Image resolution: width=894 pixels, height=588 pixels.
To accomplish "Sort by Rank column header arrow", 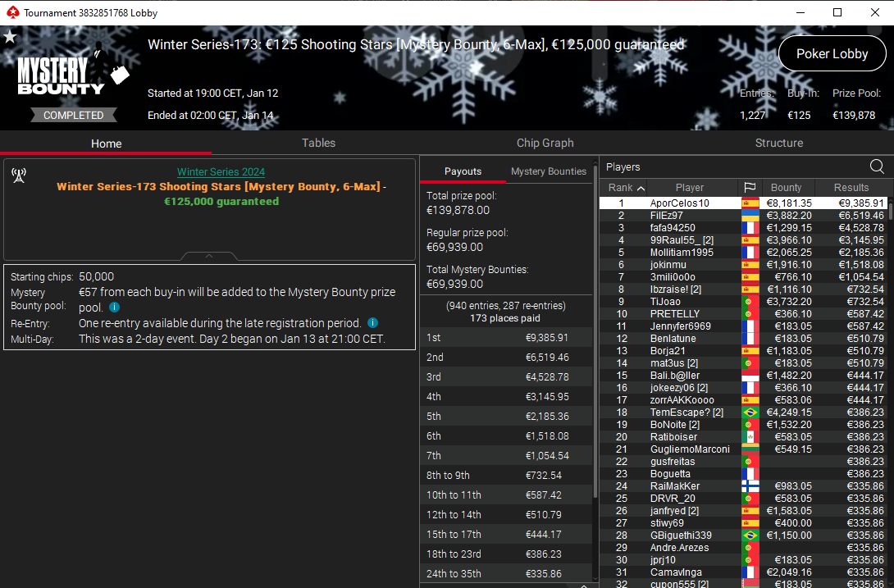I will (641, 188).
